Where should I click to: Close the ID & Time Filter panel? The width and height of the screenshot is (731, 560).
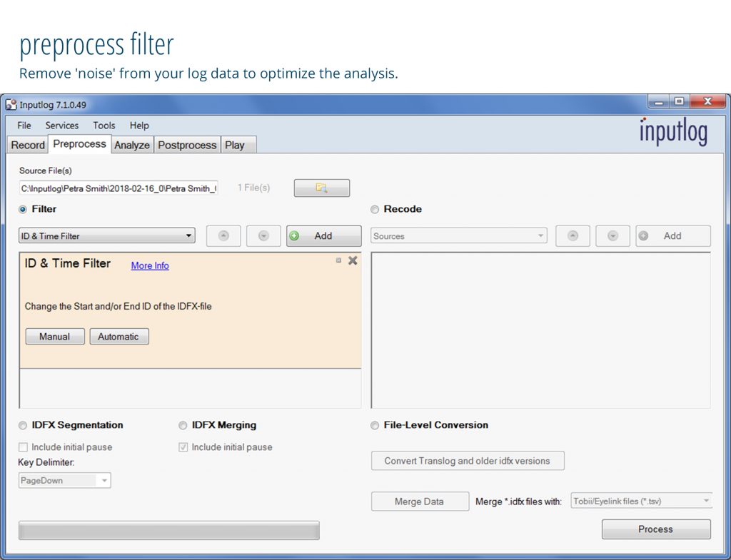coord(353,261)
